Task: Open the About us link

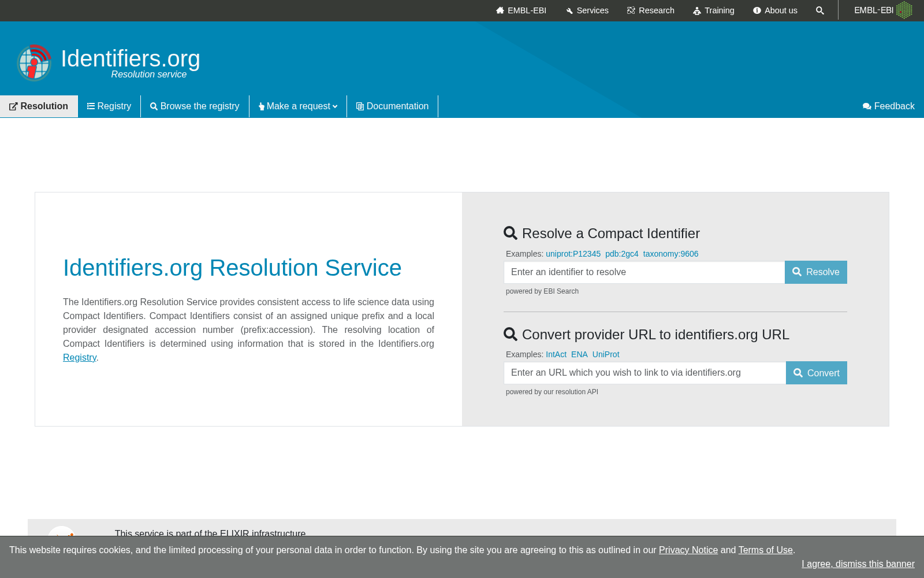Action: pyautogui.click(x=775, y=10)
